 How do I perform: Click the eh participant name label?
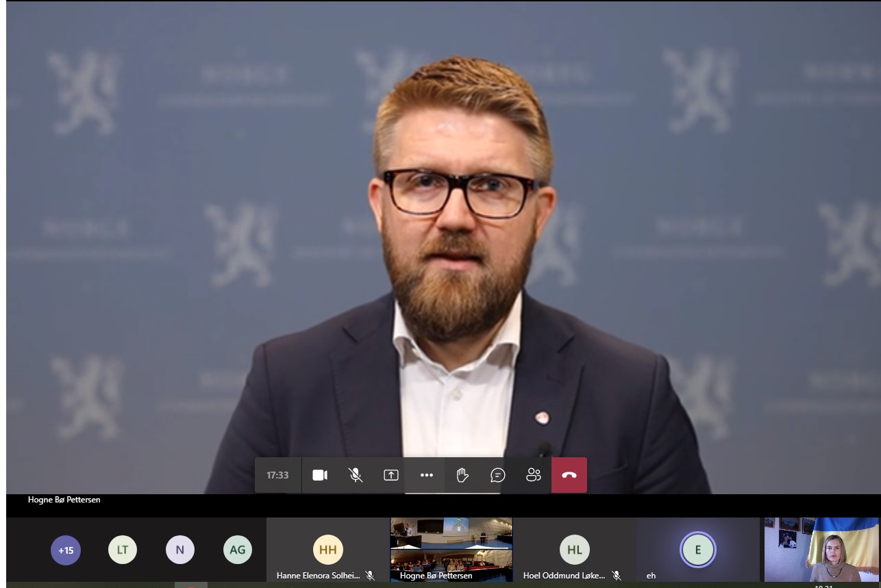tap(651, 576)
